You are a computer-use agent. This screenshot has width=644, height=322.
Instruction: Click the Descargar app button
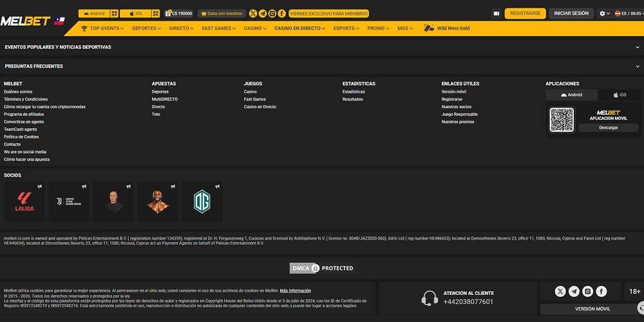coord(609,128)
